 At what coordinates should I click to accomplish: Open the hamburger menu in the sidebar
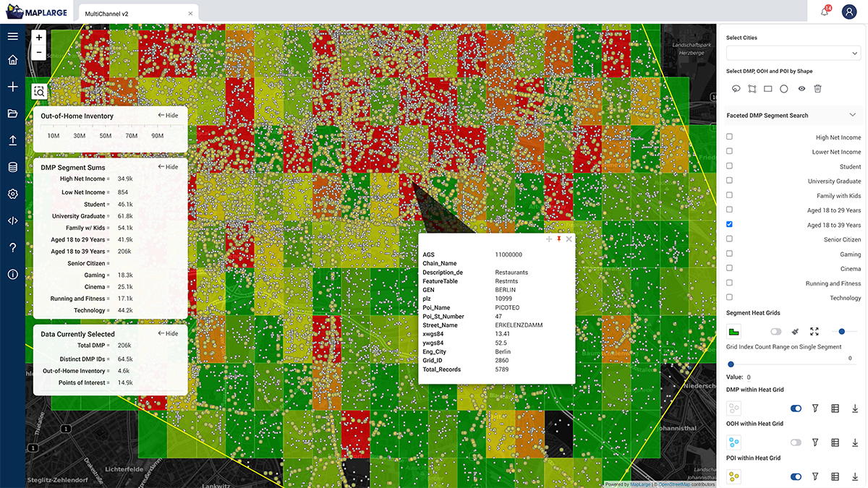click(12, 36)
